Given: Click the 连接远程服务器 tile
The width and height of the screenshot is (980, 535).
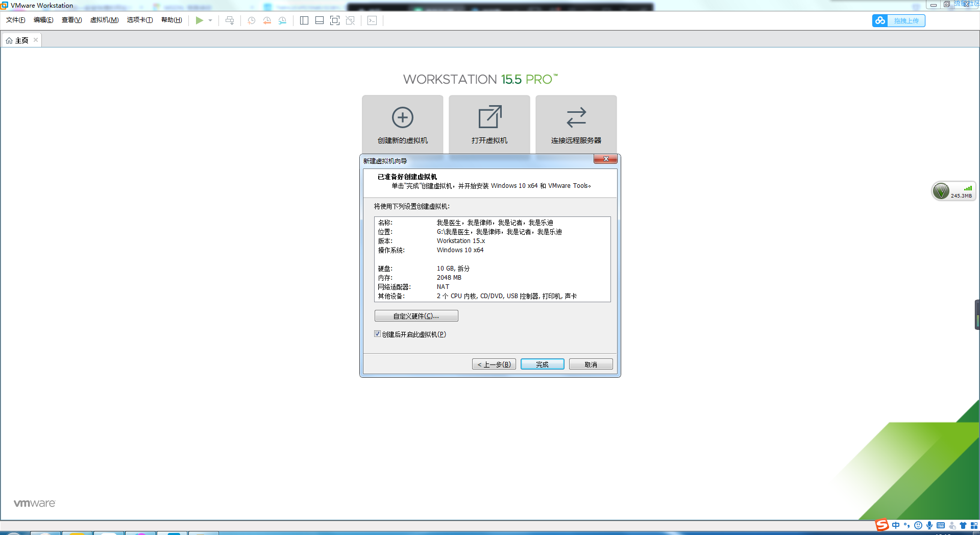Looking at the screenshot, I should (576, 124).
